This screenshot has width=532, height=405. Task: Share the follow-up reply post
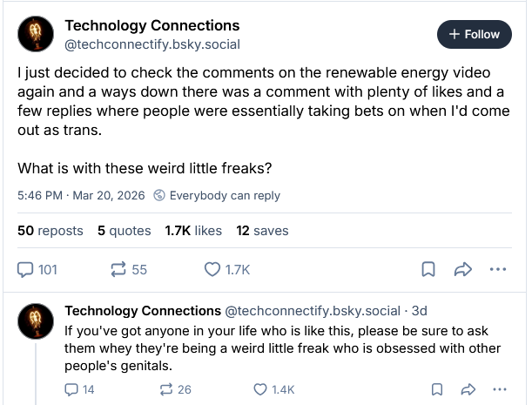pyautogui.click(x=468, y=389)
